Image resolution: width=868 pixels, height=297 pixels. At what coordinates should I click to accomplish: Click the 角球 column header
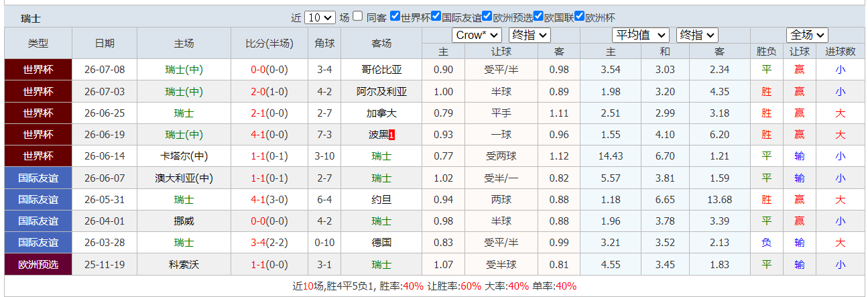tap(324, 43)
